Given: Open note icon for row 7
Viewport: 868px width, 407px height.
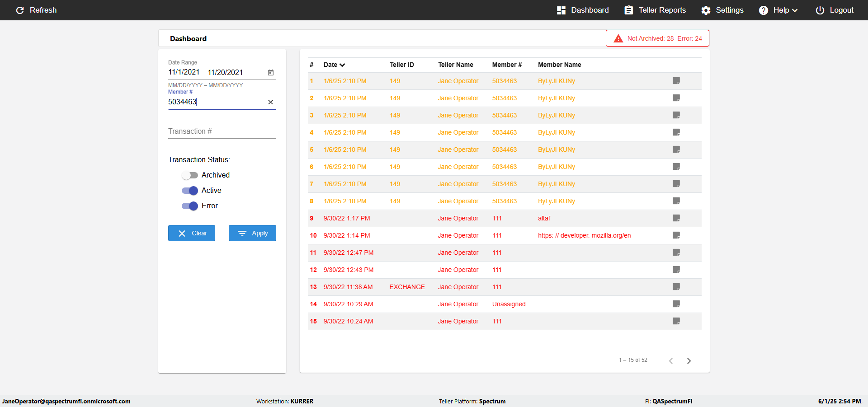Looking at the screenshot, I should [676, 184].
